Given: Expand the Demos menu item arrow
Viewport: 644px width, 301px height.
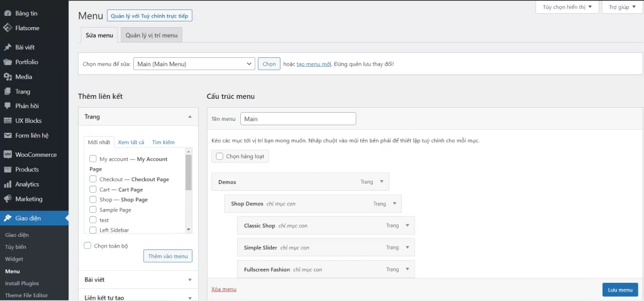Looking at the screenshot, I should pos(381,182).
